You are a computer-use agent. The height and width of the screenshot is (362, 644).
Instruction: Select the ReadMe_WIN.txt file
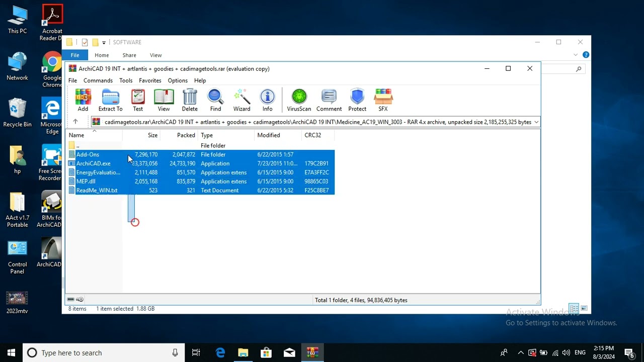coord(201,191)
